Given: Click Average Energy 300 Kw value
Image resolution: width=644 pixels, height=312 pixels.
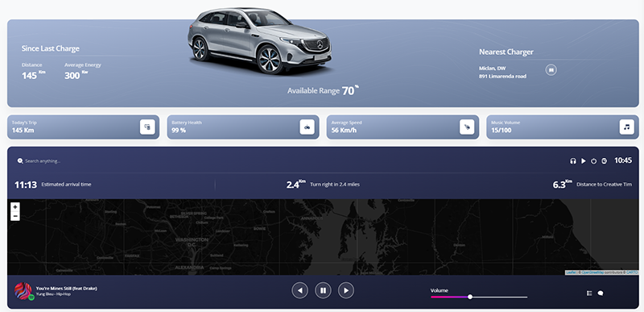Looking at the screenshot, I should [76, 75].
